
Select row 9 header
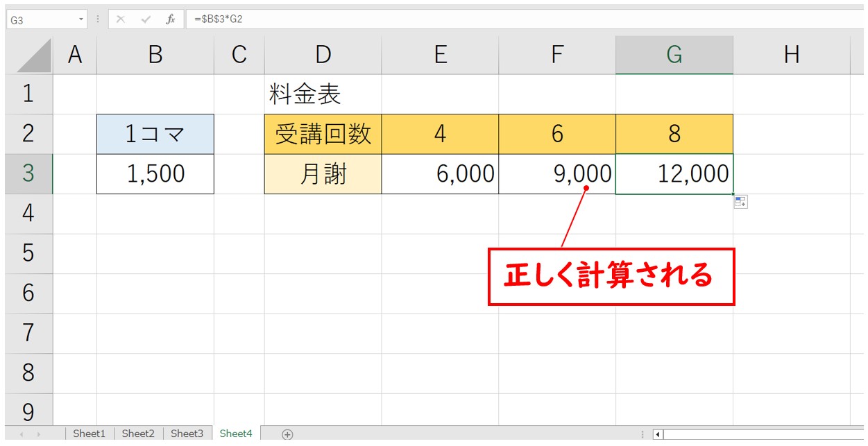click(28, 410)
